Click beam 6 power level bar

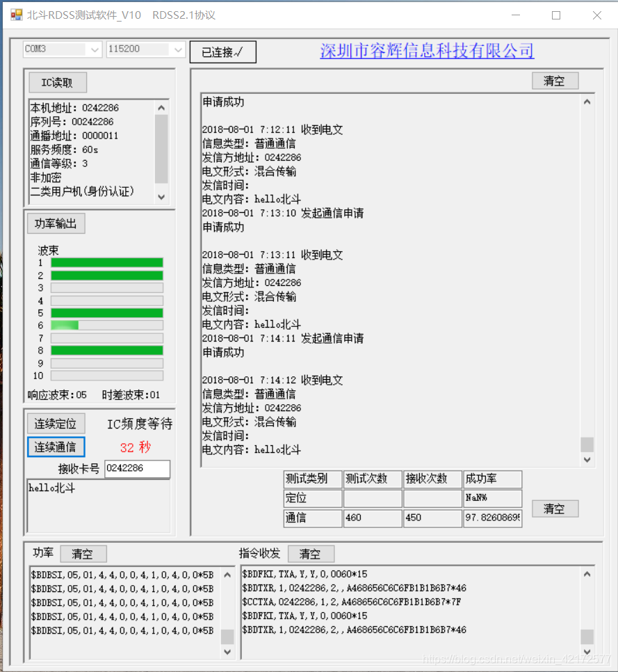[x=106, y=325]
